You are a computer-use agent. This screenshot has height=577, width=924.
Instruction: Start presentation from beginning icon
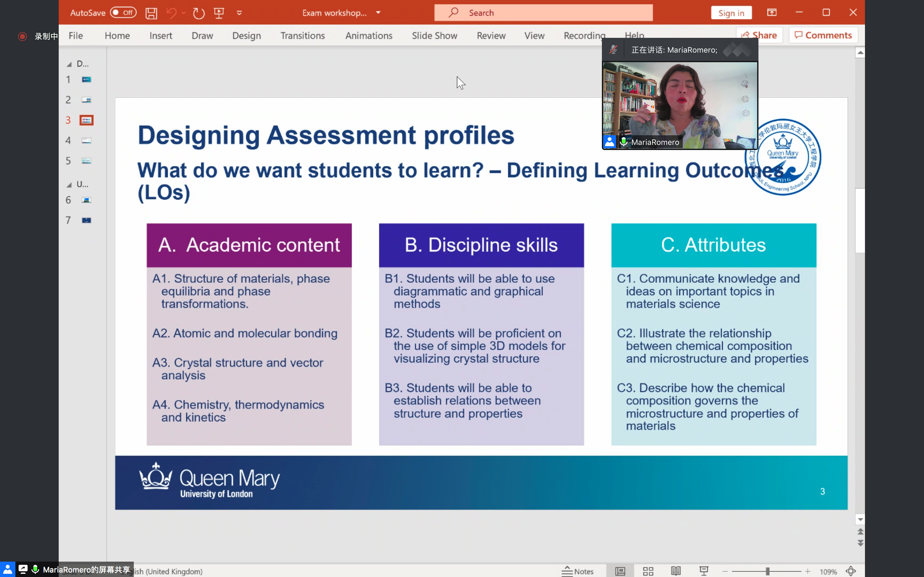(x=219, y=13)
